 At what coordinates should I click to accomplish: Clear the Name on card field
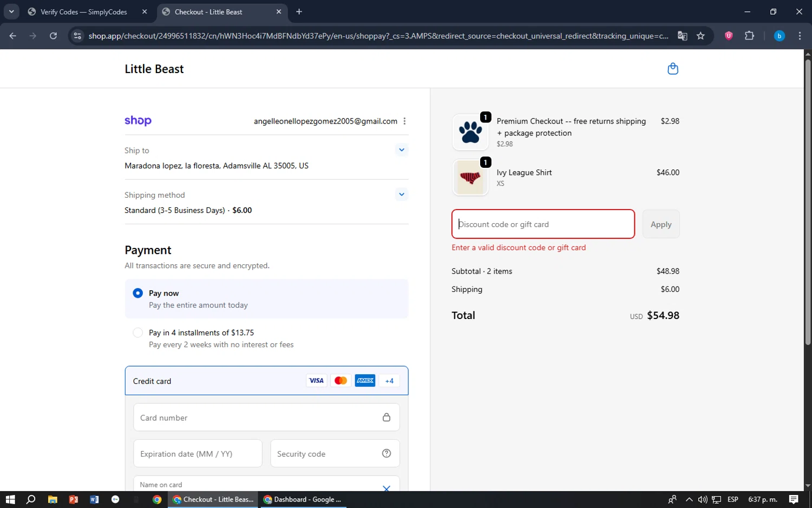point(387,489)
